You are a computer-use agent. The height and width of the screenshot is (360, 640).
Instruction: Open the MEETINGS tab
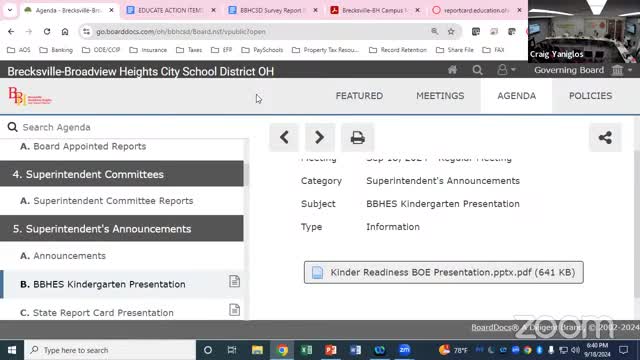click(x=440, y=96)
